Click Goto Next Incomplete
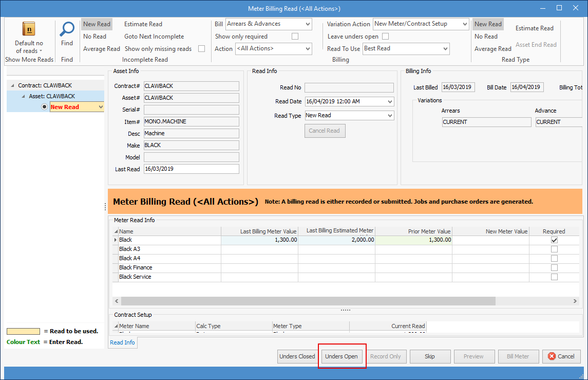Screen dimensions: 588x380 pyautogui.click(x=154, y=37)
